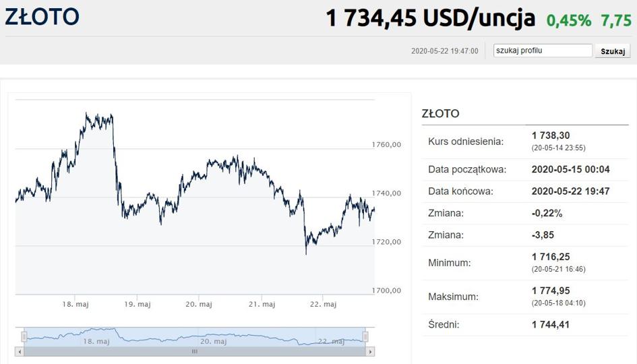Click the 22. maj date label on chart axis
Image resolution: width=637 pixels, height=364 pixels.
coord(323,304)
